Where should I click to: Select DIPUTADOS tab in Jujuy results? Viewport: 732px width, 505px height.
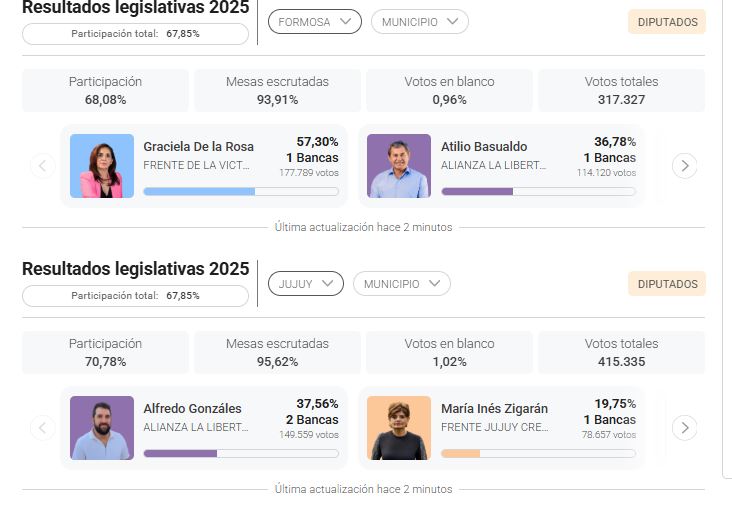pos(667,284)
